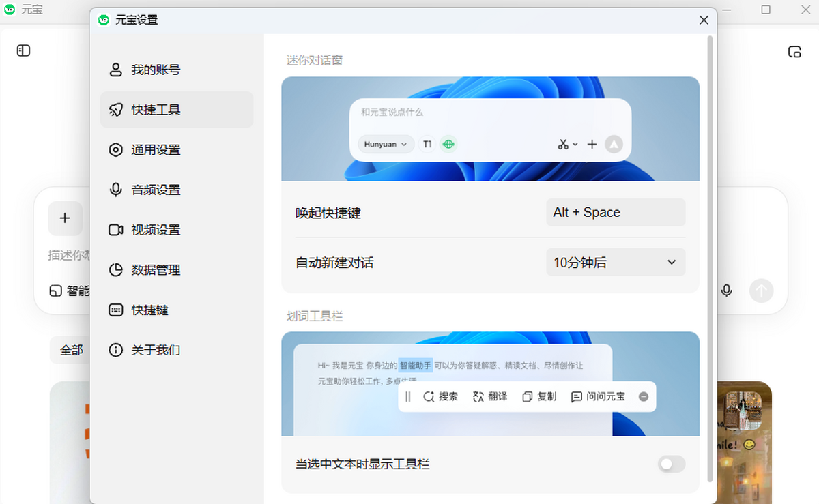Click 复制 in word-selection toolbar preview
The width and height of the screenshot is (819, 504).
tap(539, 397)
